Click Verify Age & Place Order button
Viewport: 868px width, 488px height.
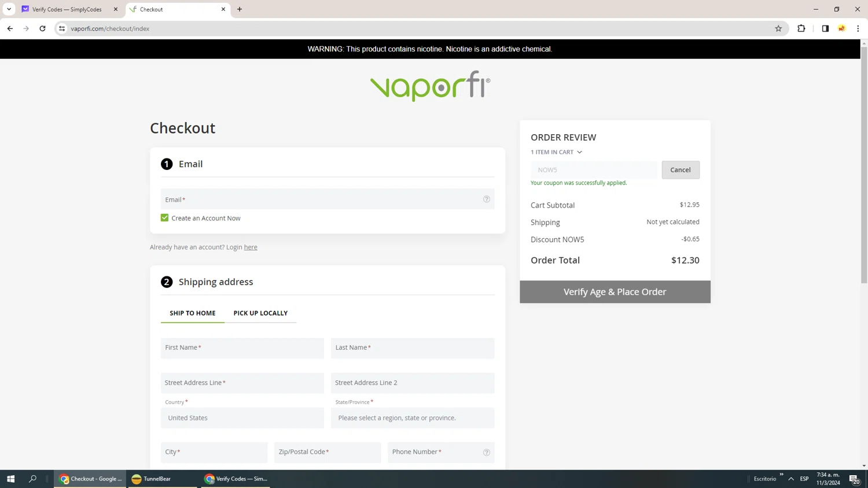tap(615, 292)
